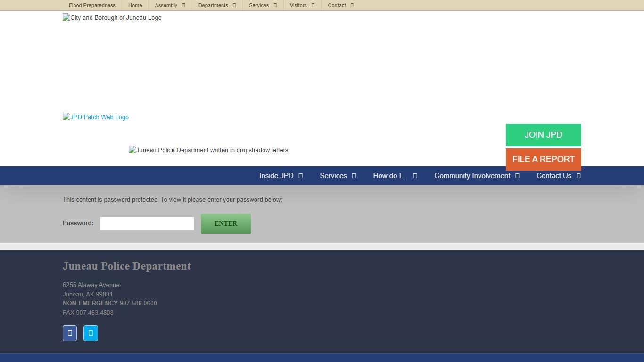Image resolution: width=644 pixels, height=362 pixels.
Task: Open Services dropdown in the top beige bar
Action: click(x=263, y=5)
